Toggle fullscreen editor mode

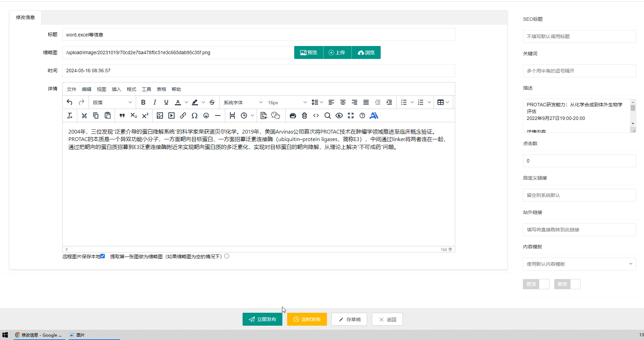[351, 115]
